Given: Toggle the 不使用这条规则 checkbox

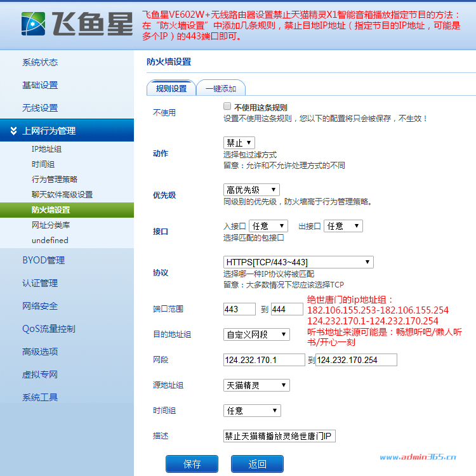Looking at the screenshot, I should click(x=227, y=106).
